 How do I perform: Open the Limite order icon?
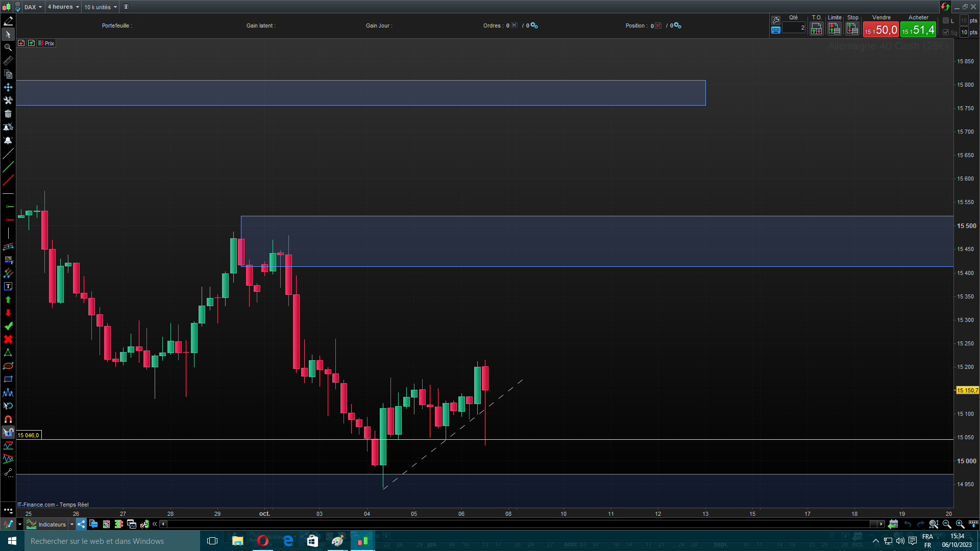tap(835, 29)
